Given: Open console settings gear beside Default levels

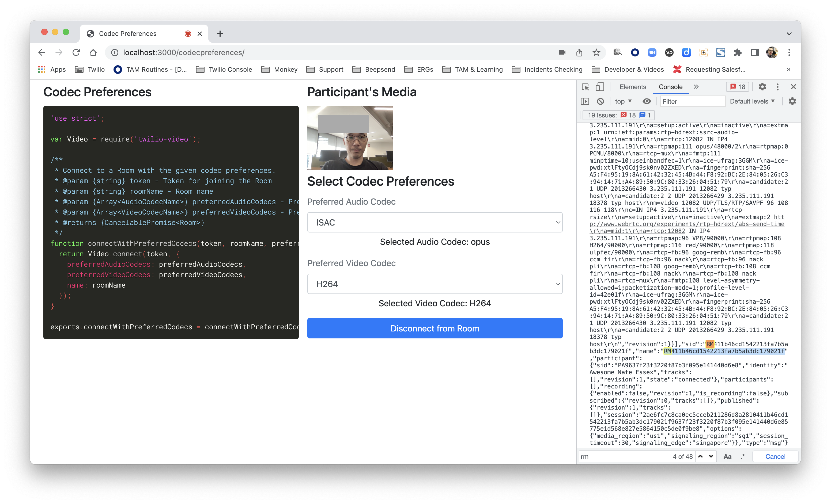Looking at the screenshot, I should (x=792, y=101).
